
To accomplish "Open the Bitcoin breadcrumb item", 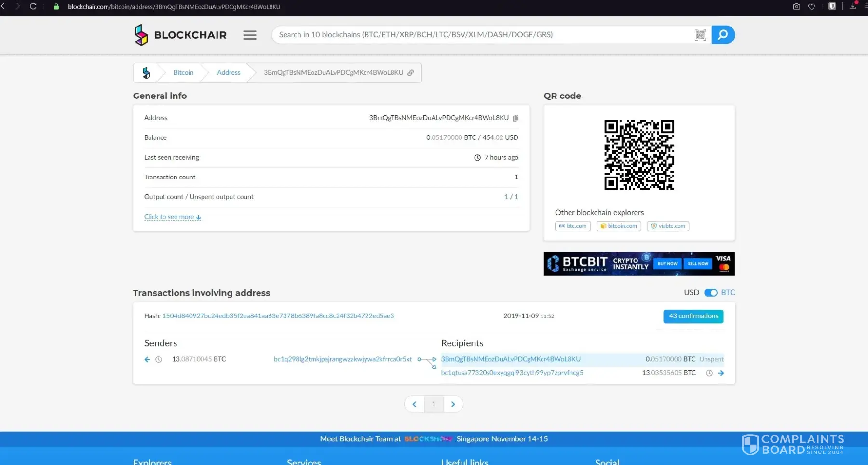I will tap(183, 73).
